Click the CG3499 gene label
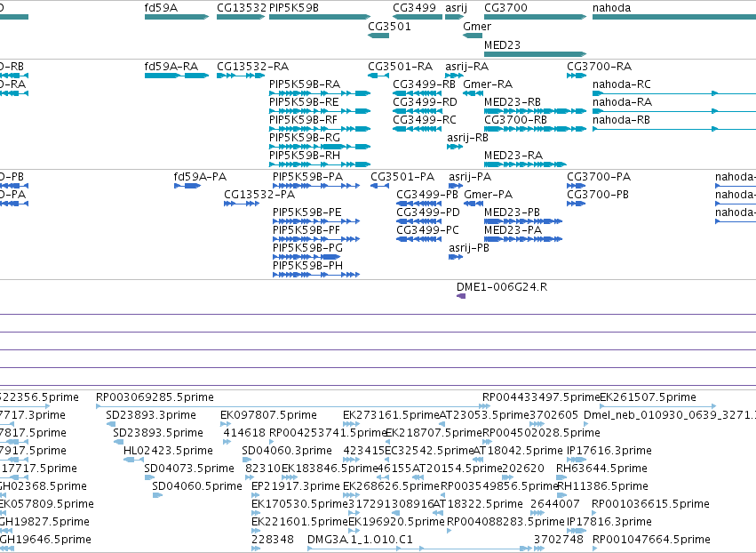 point(414,8)
